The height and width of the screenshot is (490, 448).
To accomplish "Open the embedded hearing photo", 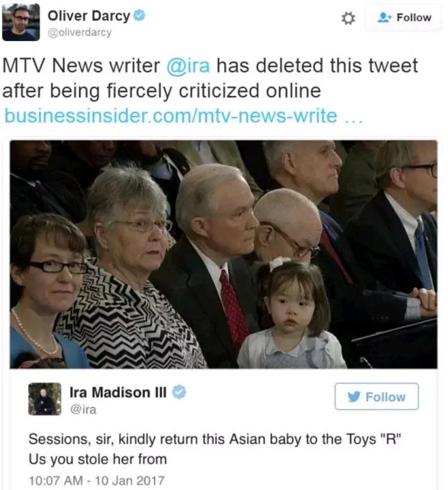I will click(x=223, y=254).
